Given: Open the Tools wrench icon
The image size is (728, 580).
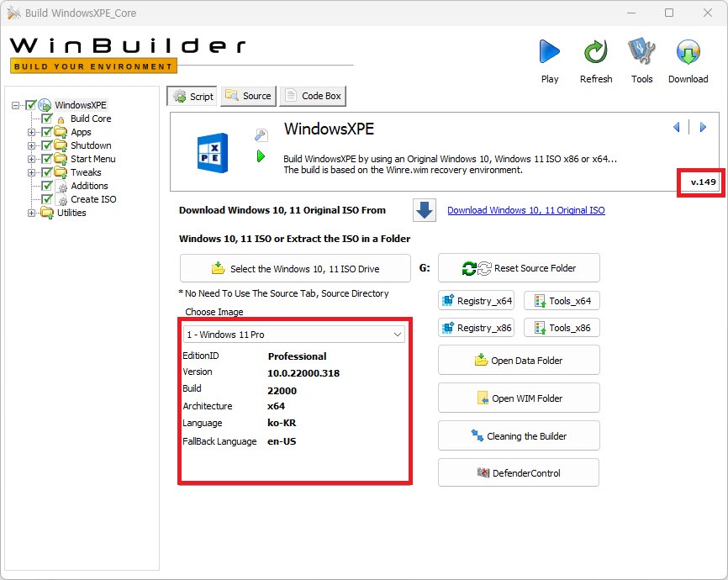Looking at the screenshot, I should 641,51.
